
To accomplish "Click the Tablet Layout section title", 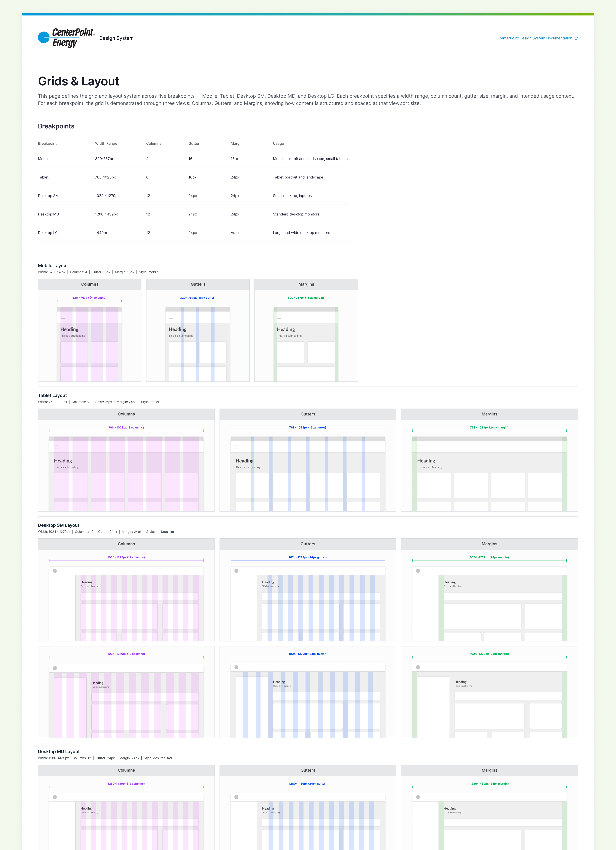I will click(x=52, y=395).
